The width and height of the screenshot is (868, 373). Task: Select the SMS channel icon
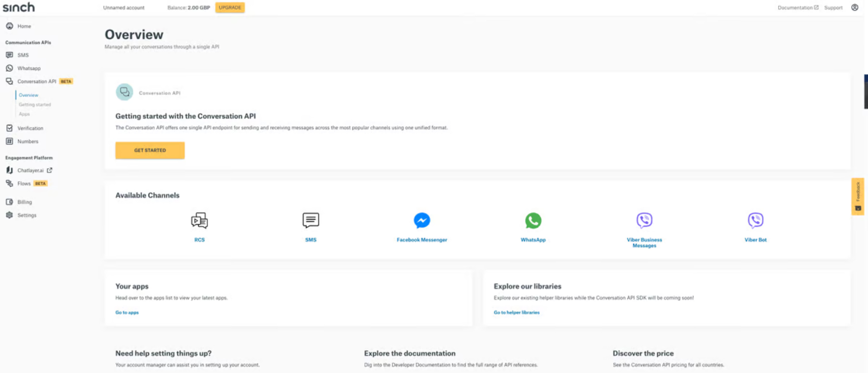coord(311,221)
